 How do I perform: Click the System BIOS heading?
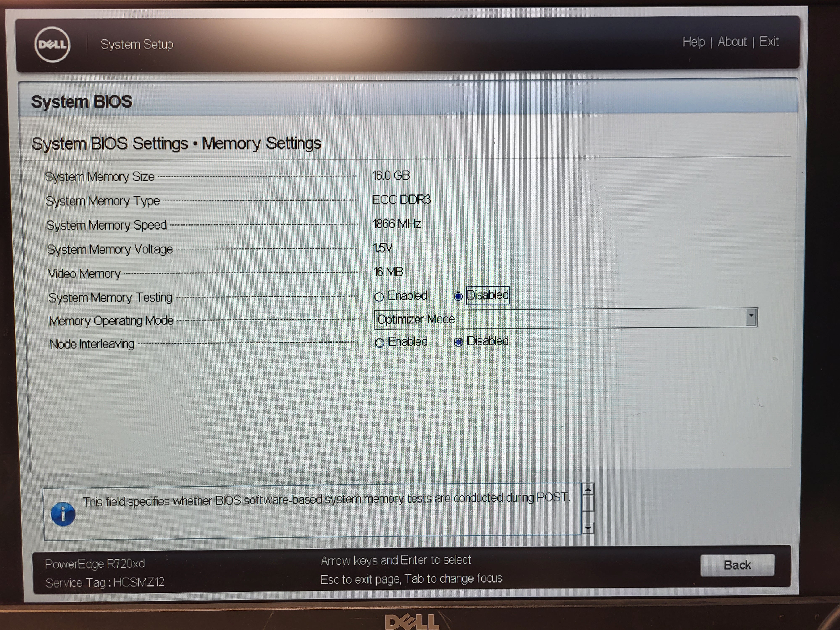click(82, 101)
